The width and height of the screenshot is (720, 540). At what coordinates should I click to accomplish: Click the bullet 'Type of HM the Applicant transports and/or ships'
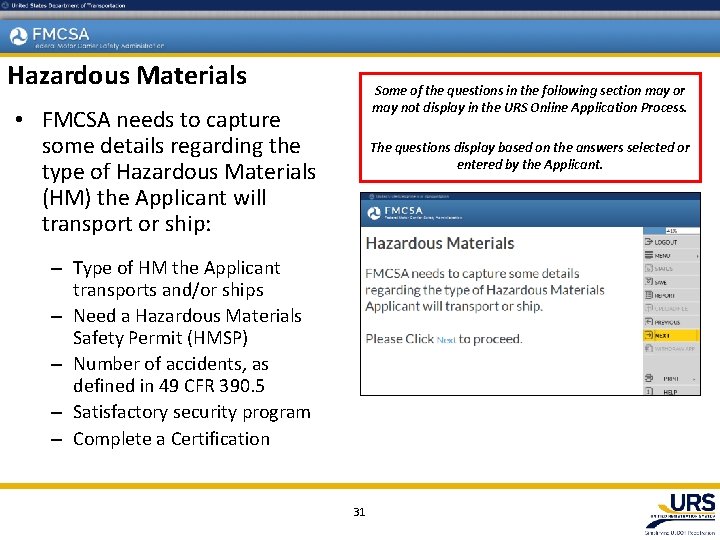click(177, 279)
